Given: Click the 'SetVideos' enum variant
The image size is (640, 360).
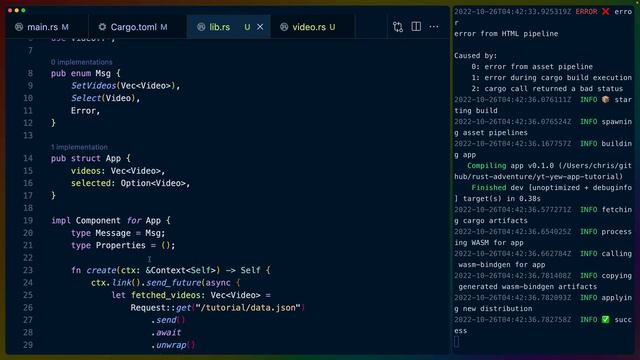Looking at the screenshot, I should [93, 86].
